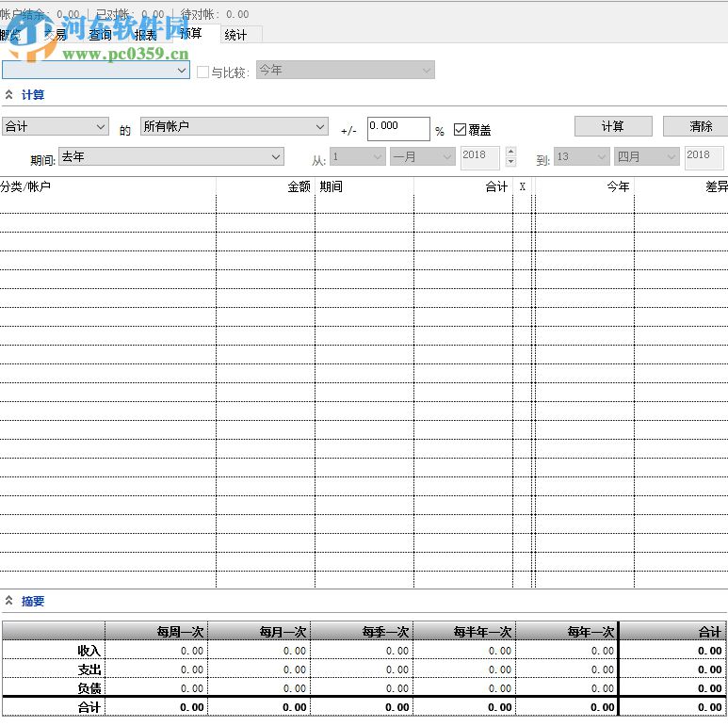Click the 清除 button

(x=697, y=126)
